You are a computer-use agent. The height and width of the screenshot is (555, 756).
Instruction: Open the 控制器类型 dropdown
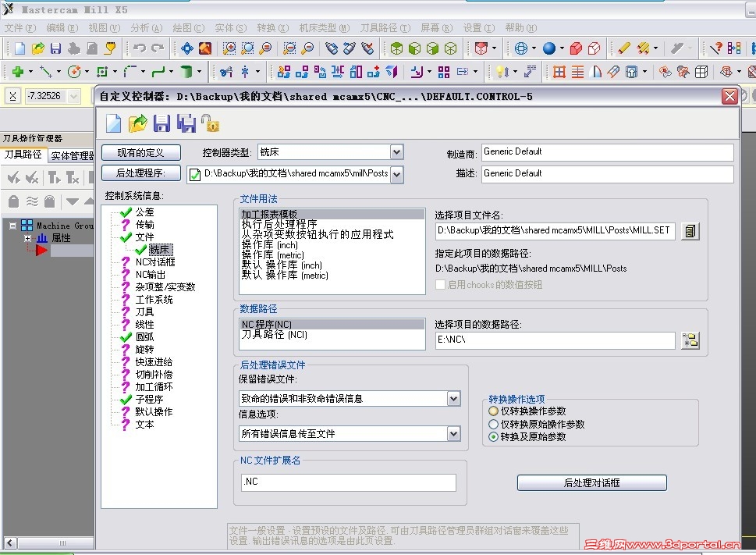click(x=396, y=152)
